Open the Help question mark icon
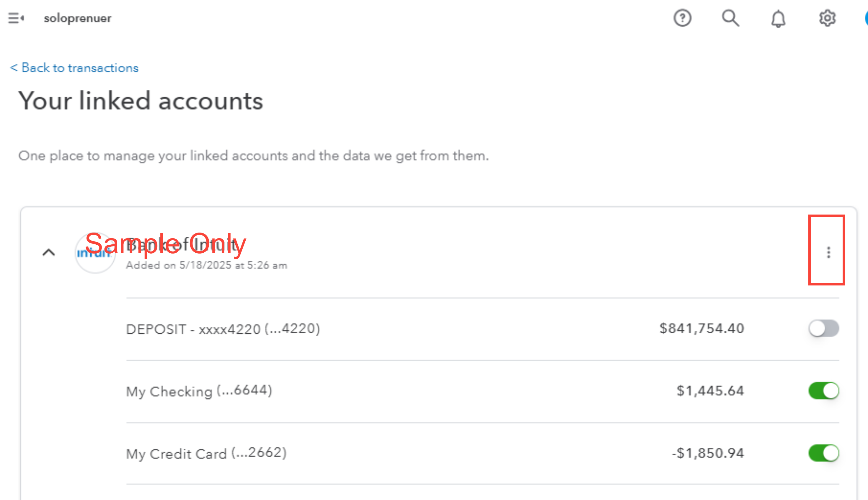Screen dimensions: 868x500 tap(682, 18)
